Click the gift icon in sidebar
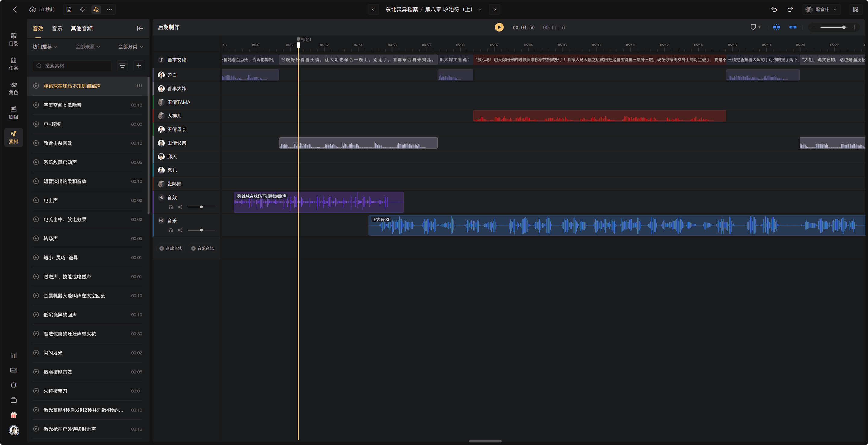Image resolution: width=868 pixels, height=445 pixels. coord(14,415)
